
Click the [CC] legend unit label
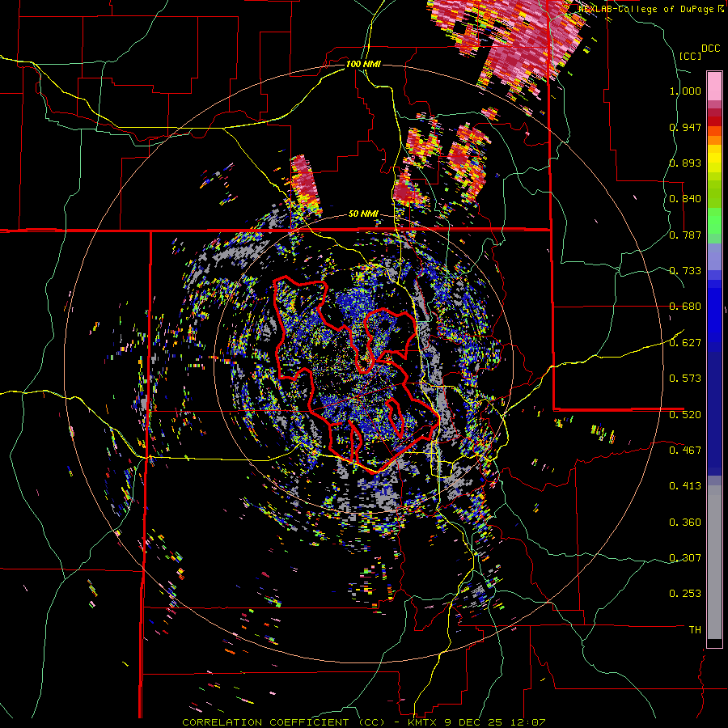click(x=691, y=56)
